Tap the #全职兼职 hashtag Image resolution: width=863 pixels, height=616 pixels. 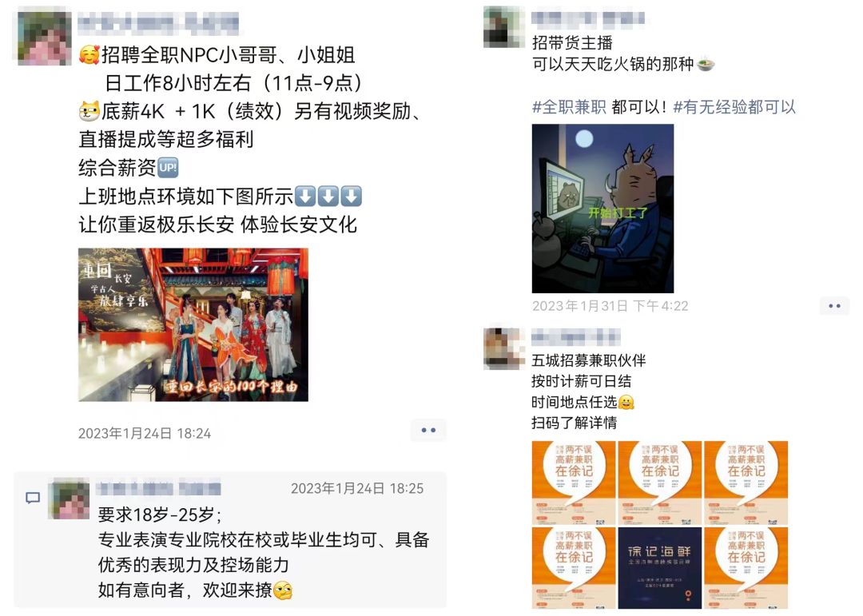click(x=569, y=107)
